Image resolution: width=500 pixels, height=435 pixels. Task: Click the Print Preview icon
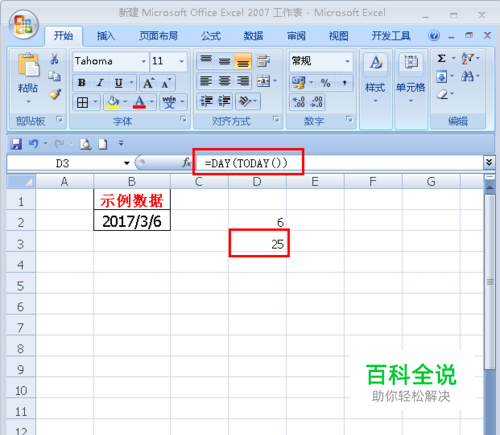tap(85, 144)
